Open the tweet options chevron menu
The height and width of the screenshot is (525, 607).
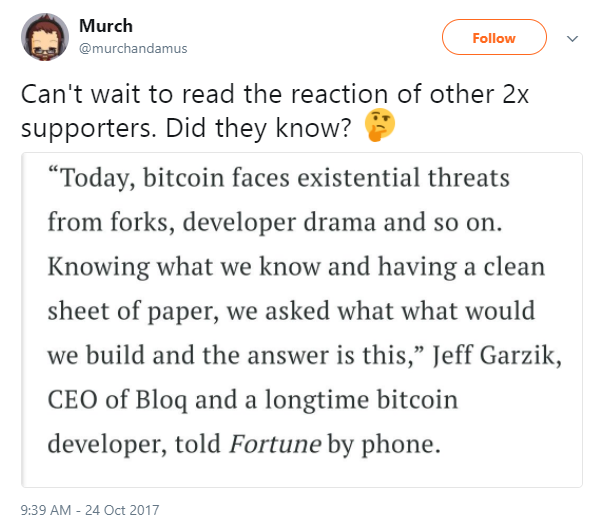(x=573, y=39)
